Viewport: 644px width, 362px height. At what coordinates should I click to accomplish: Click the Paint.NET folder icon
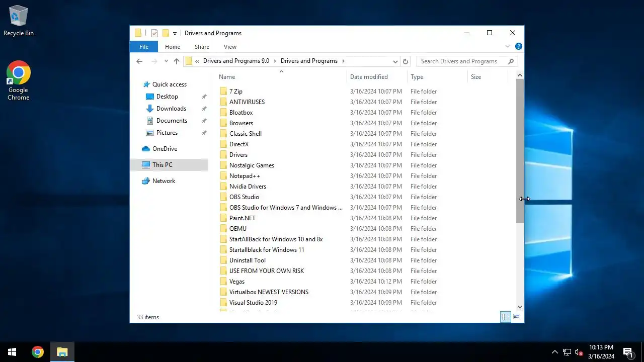(224, 218)
